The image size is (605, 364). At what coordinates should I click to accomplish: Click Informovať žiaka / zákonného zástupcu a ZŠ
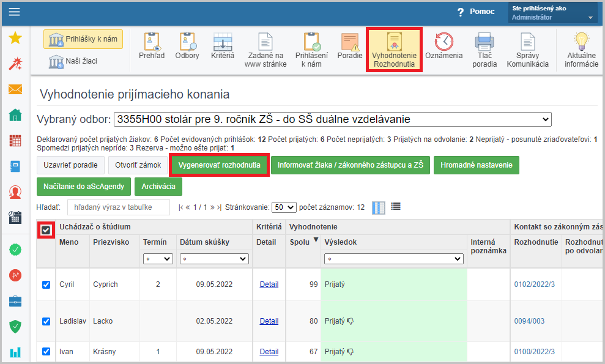(351, 165)
